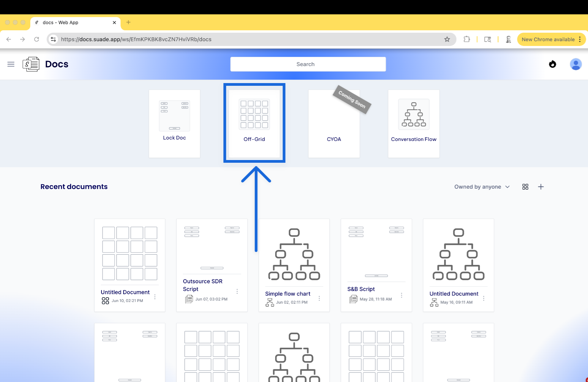Image resolution: width=588 pixels, height=382 pixels.
Task: Click the Docs title text
Action: click(57, 64)
